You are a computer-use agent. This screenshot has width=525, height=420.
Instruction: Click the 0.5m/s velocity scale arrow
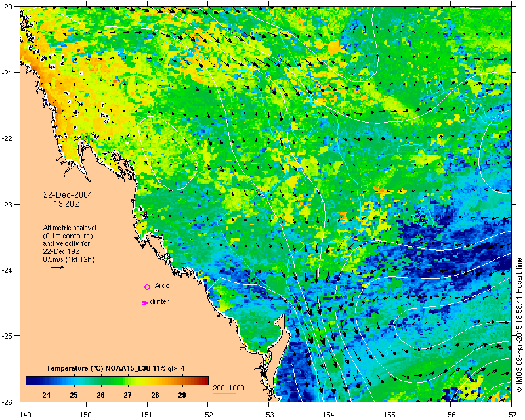click(x=58, y=267)
